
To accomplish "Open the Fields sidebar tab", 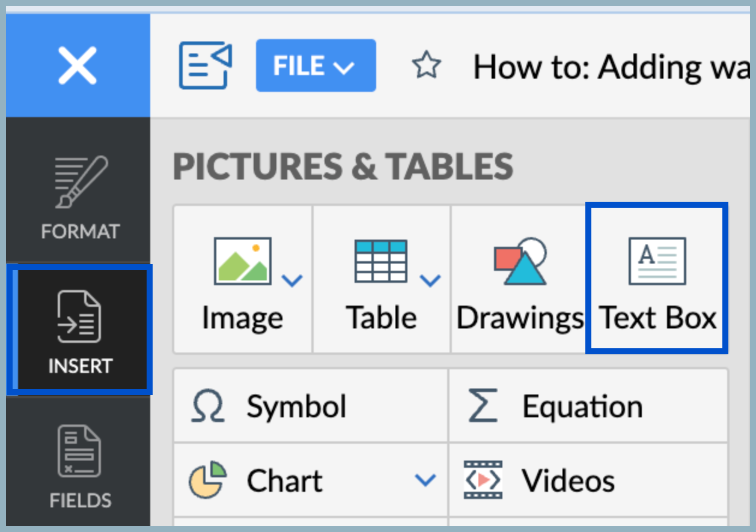I will pos(80,465).
